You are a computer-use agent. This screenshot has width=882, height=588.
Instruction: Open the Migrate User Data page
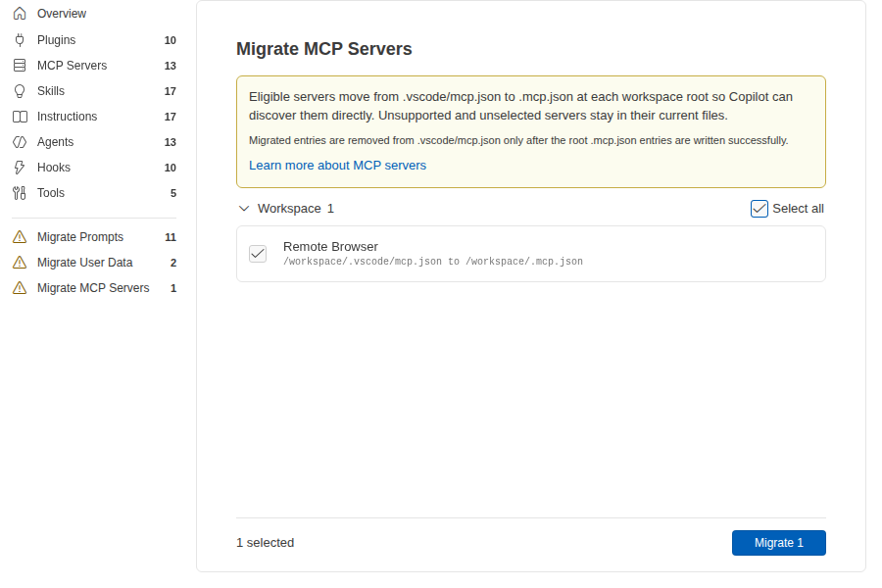[94, 263]
